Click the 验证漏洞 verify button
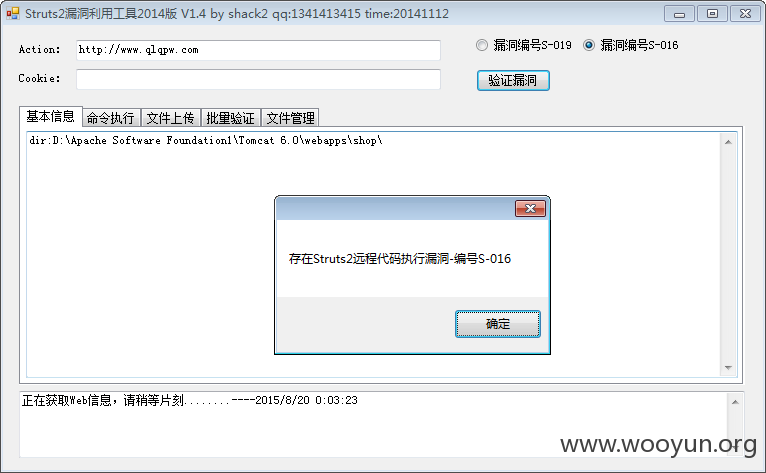The width and height of the screenshot is (766, 473). [513, 81]
